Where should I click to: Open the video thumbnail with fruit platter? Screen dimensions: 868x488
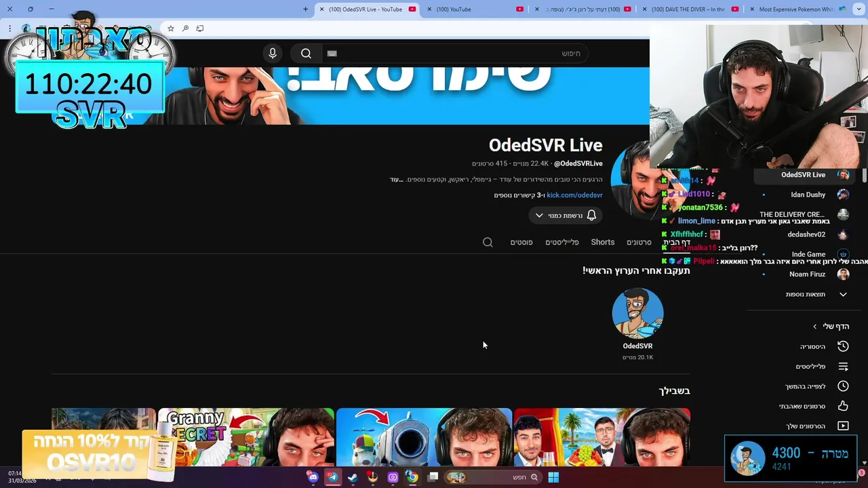pyautogui.click(x=602, y=437)
